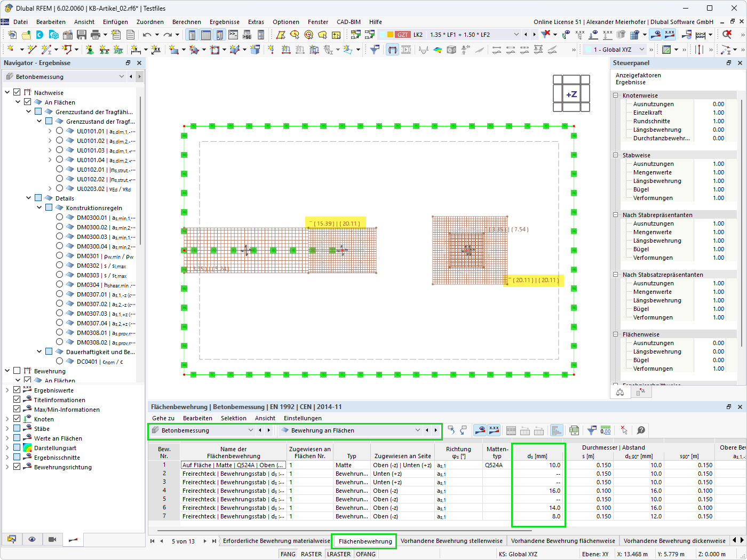
Task: Collapse the Konstruktionsregeln tree node
Action: [39, 207]
